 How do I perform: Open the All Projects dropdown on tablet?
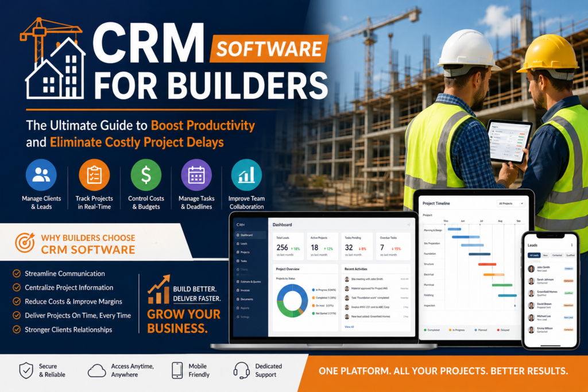click(510, 204)
